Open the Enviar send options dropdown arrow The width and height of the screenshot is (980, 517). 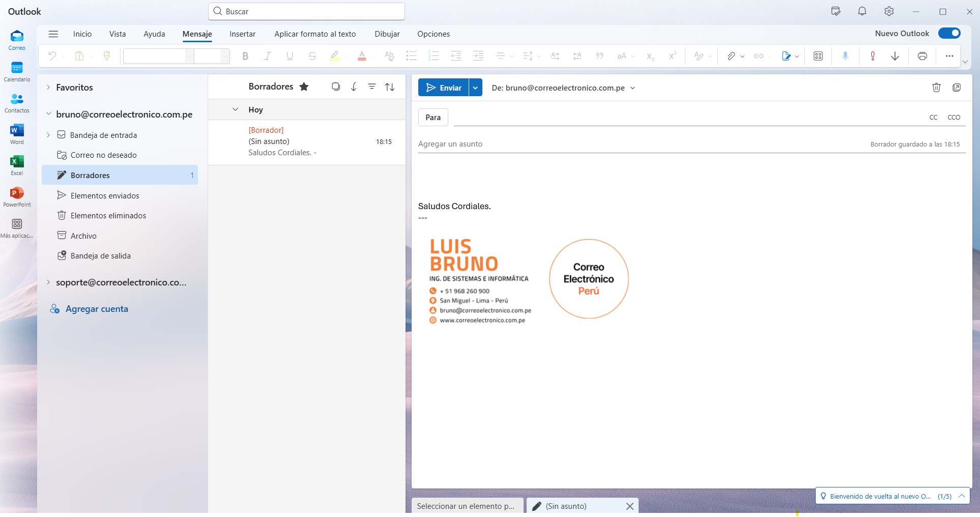pyautogui.click(x=475, y=88)
